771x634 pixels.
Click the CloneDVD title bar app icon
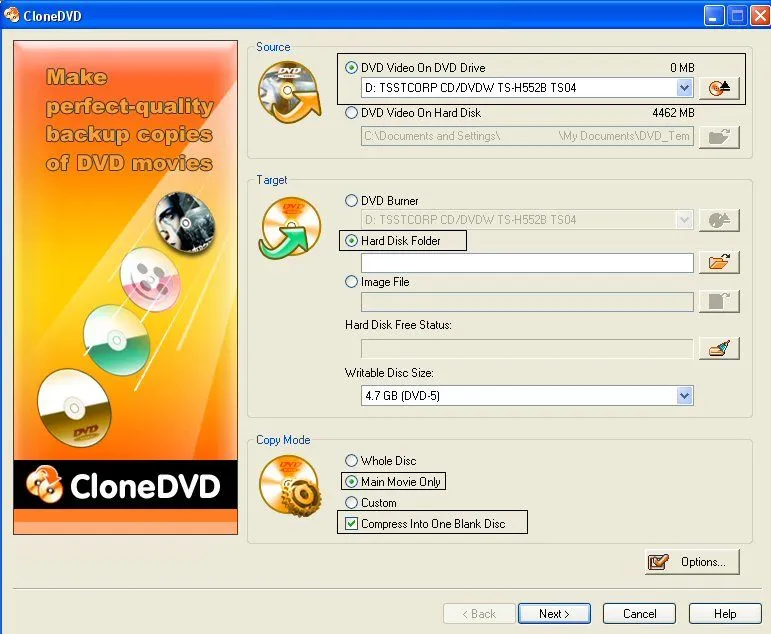pos(13,16)
